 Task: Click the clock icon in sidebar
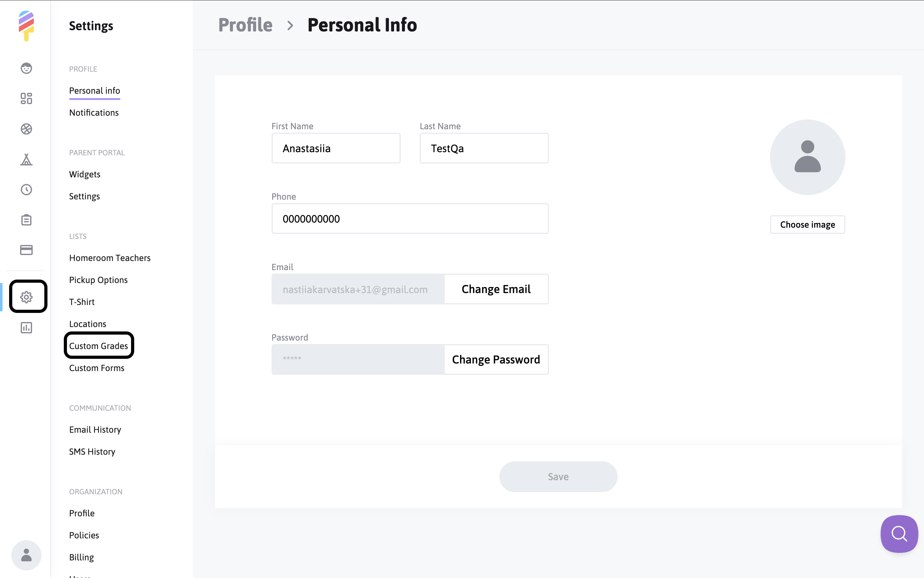[x=26, y=190]
